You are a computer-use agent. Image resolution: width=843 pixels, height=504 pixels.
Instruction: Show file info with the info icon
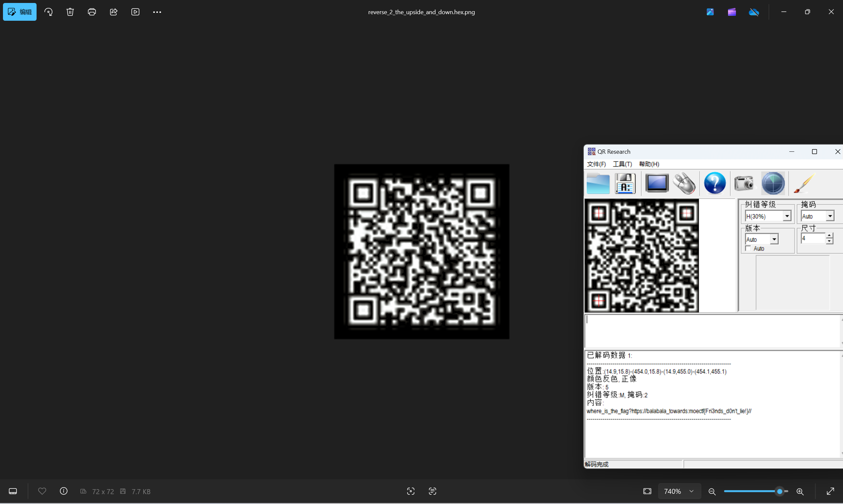[64, 491]
